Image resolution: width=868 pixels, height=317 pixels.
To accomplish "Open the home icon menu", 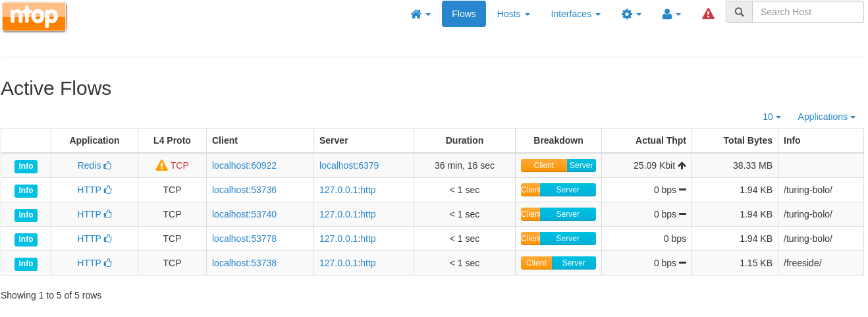I will pos(420,14).
